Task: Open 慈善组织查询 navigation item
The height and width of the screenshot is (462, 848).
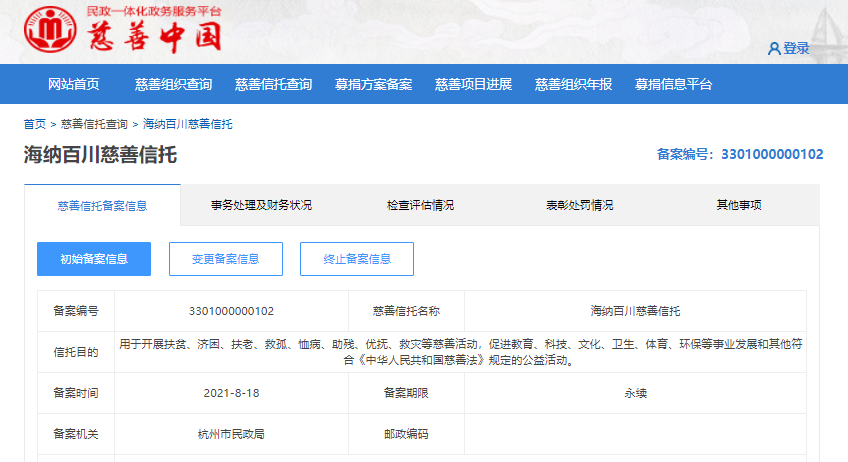Action: 173,85
